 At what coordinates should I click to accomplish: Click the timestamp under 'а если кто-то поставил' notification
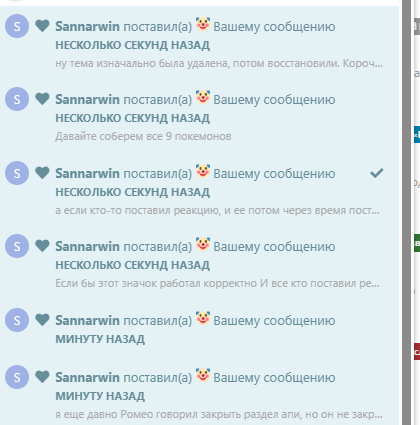click(x=133, y=192)
